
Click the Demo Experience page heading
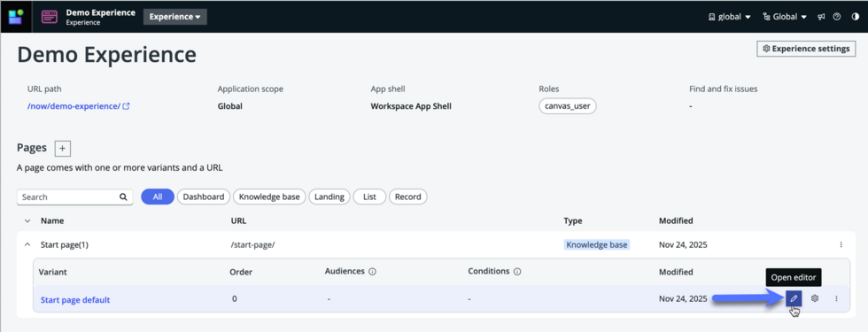click(107, 55)
